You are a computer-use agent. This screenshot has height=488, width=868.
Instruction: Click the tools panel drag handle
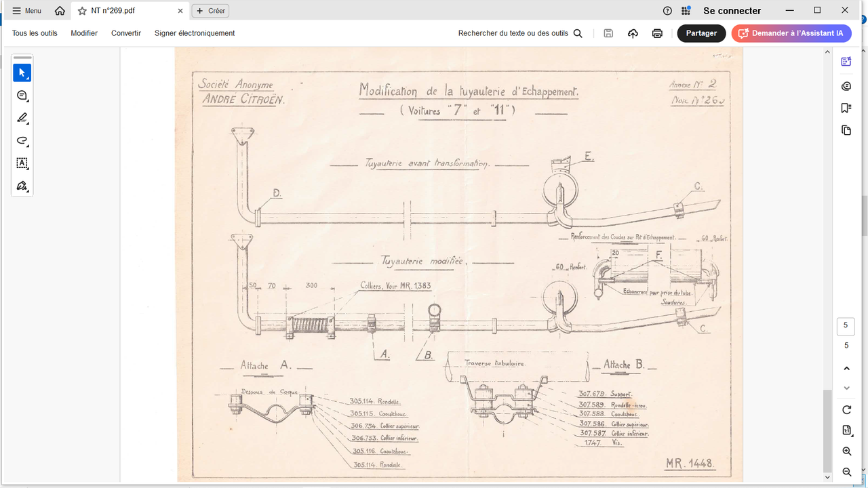(22, 58)
